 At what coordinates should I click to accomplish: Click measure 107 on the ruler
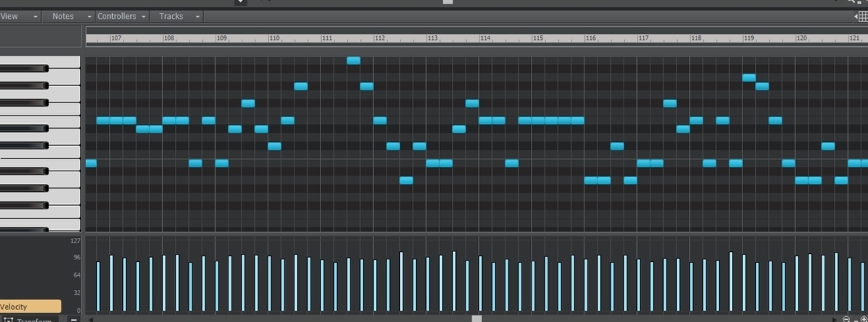pos(116,38)
